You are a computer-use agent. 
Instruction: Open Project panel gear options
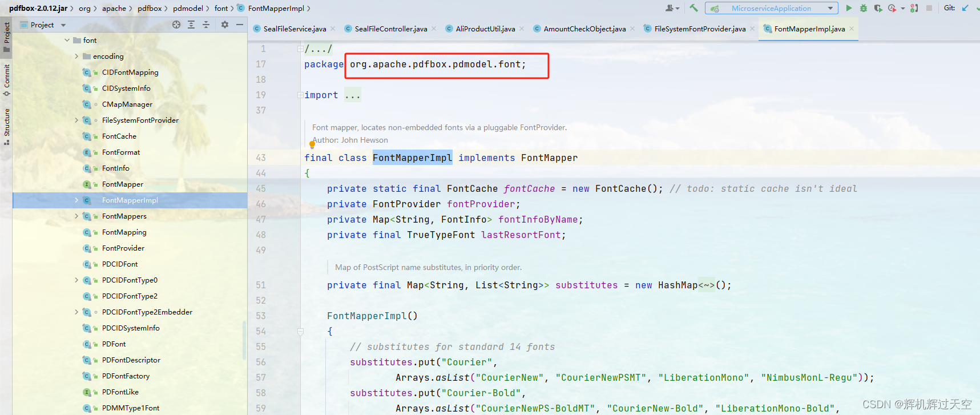(x=225, y=25)
